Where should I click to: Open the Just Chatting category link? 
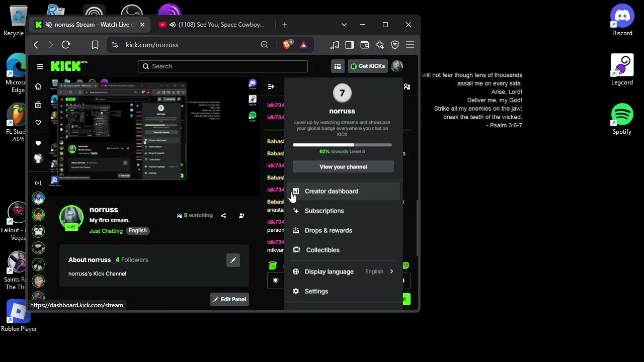[106, 231]
